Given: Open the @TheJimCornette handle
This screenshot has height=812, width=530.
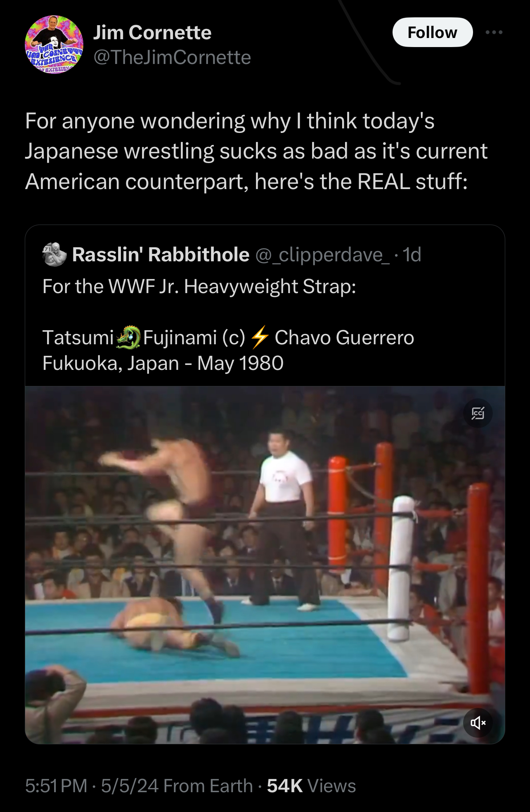Looking at the screenshot, I should point(172,57).
